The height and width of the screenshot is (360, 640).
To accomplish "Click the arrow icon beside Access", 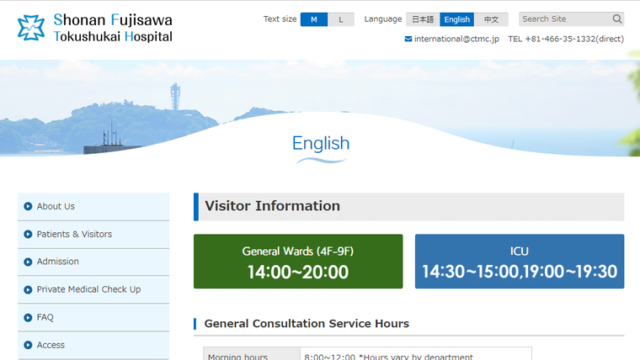I will 28,345.
